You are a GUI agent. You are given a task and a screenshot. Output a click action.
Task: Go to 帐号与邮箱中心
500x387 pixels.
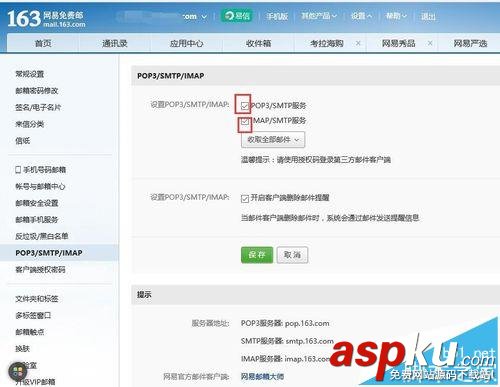[40, 186]
